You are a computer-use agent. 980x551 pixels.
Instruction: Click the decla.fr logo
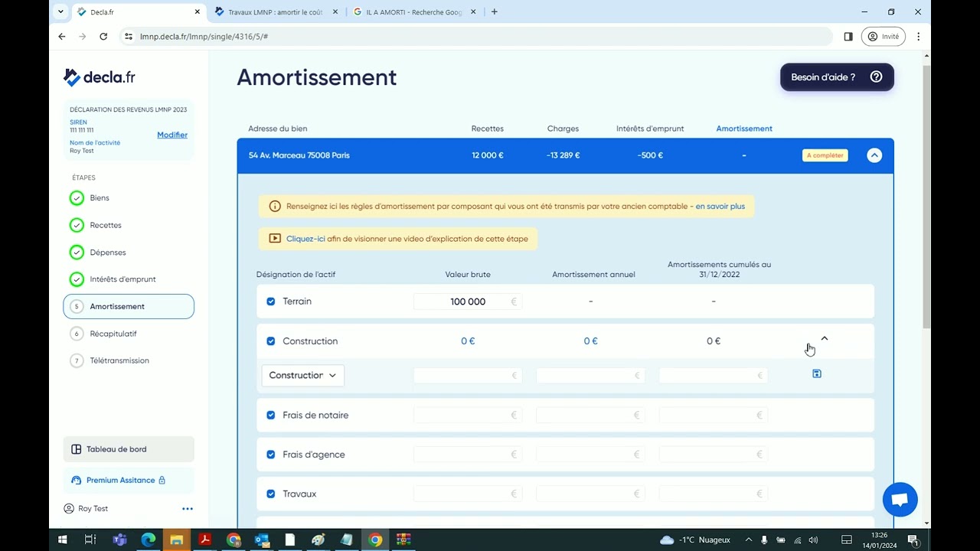pos(100,77)
